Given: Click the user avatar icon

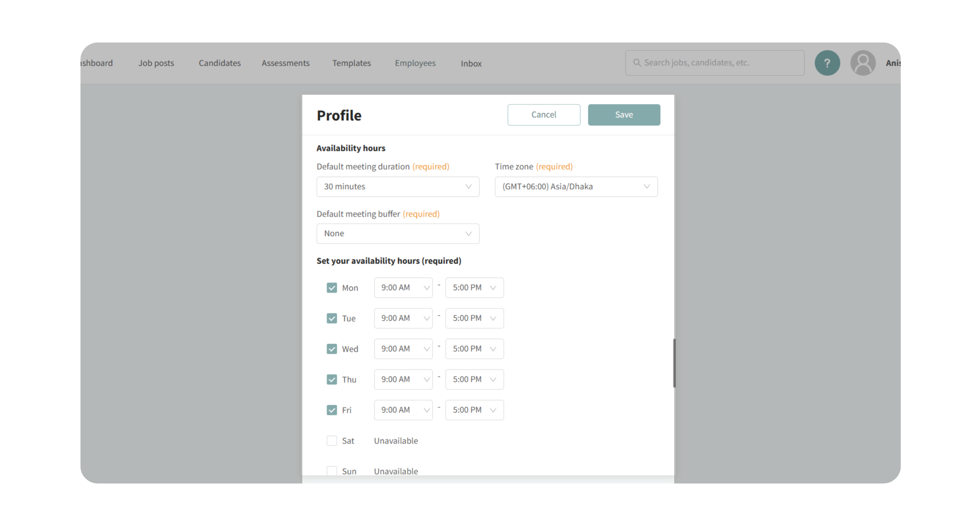Looking at the screenshot, I should 863,63.
